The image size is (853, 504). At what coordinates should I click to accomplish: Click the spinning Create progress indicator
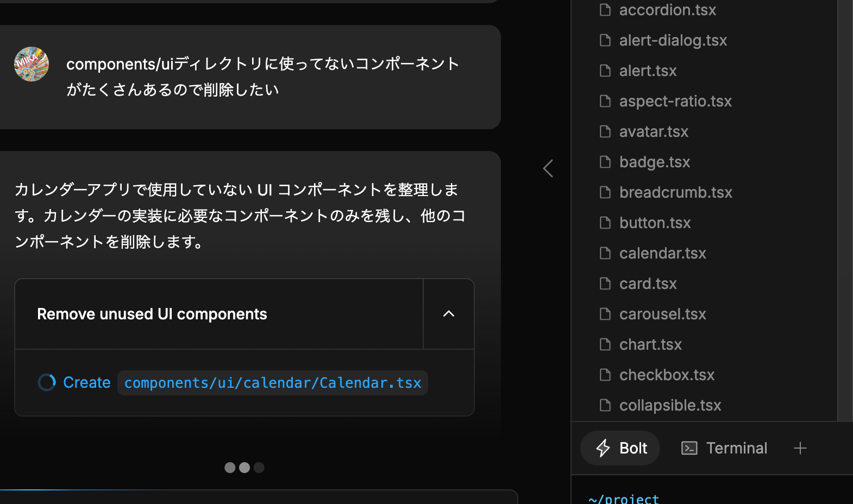point(47,383)
